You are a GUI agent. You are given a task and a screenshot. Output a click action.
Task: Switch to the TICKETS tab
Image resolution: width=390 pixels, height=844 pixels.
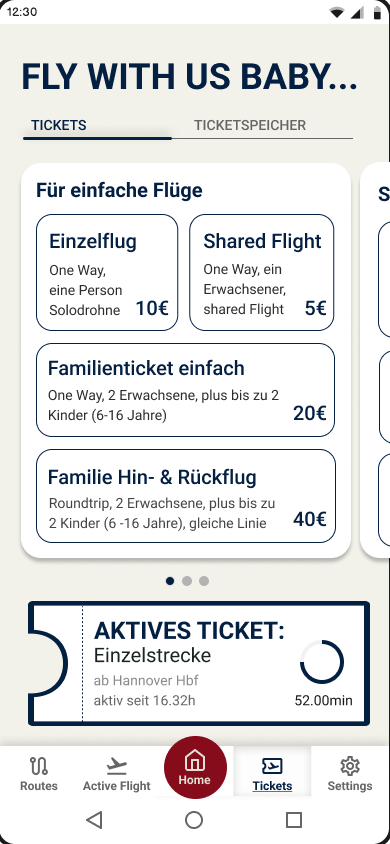tap(59, 125)
